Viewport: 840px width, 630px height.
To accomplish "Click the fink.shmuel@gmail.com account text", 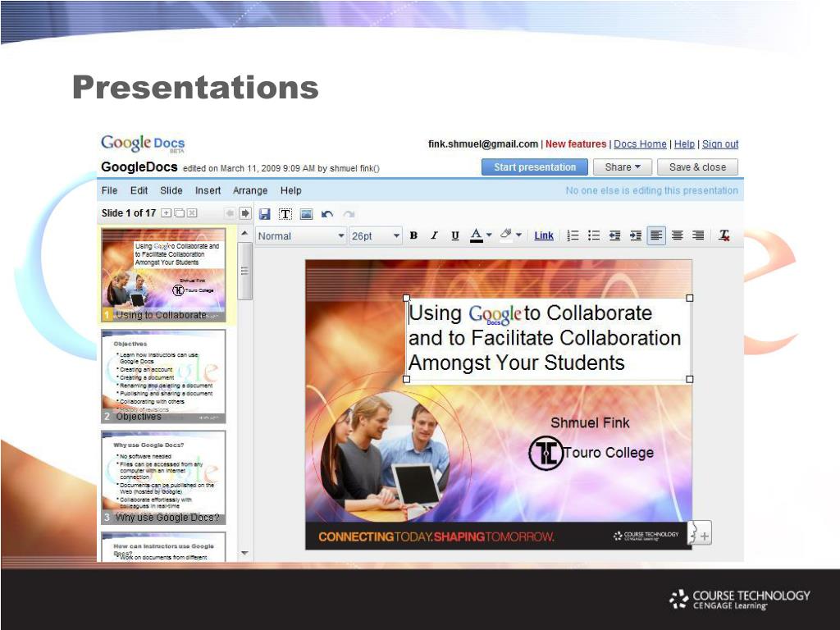I will 483,144.
